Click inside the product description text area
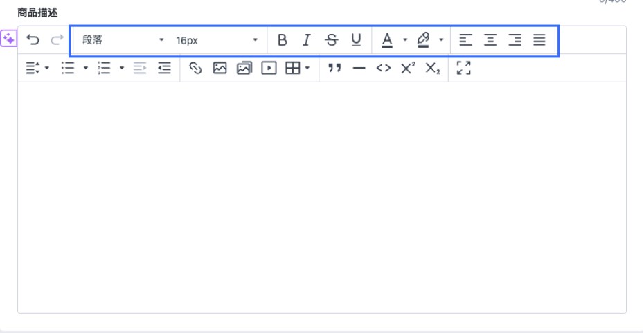The image size is (644, 333). pos(322,197)
